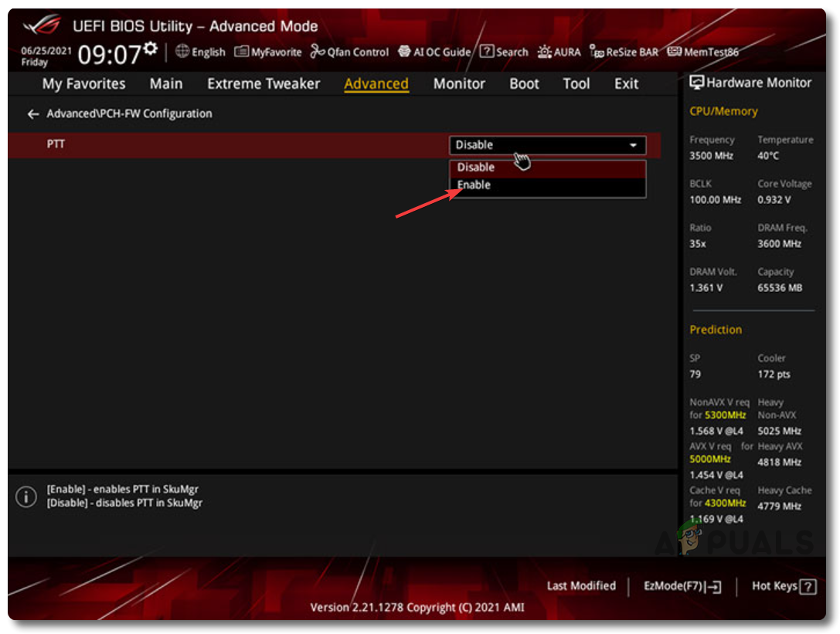Choose Disable in the PTT list
Screen dimensions: 840x634
pos(547,168)
